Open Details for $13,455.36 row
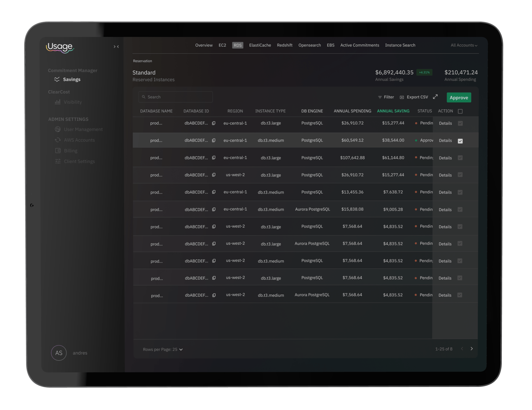 pos(445,192)
